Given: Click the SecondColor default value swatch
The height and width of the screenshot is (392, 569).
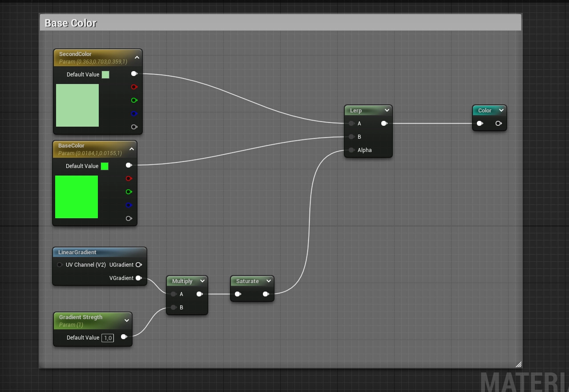Looking at the screenshot, I should click(x=105, y=75).
